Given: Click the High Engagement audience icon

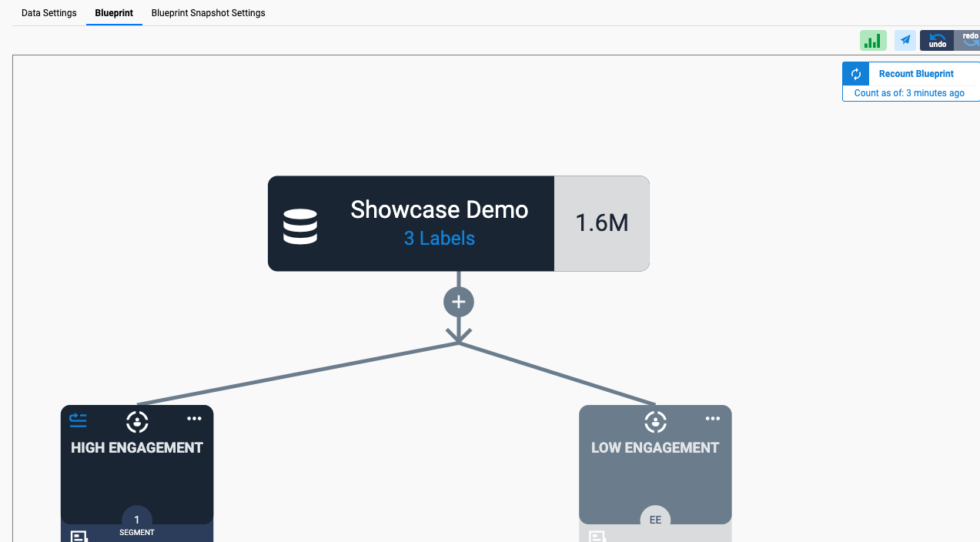Looking at the screenshot, I should 137,421.
